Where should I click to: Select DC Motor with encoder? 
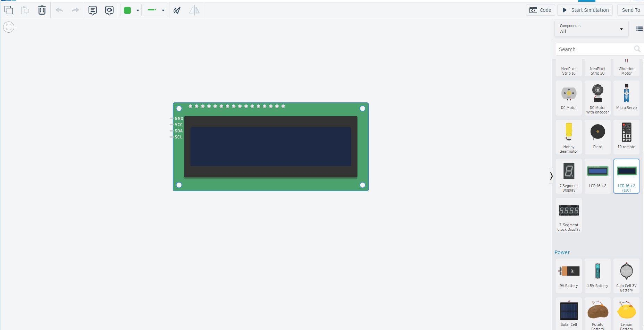[597, 98]
